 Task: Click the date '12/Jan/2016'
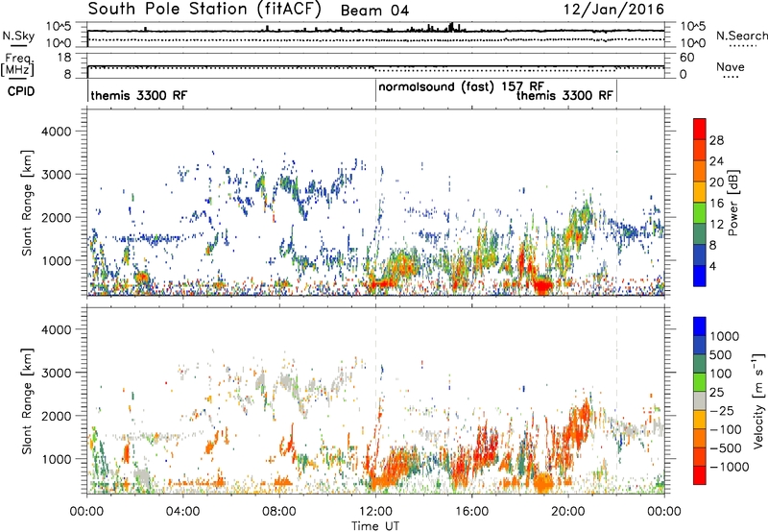click(x=613, y=10)
